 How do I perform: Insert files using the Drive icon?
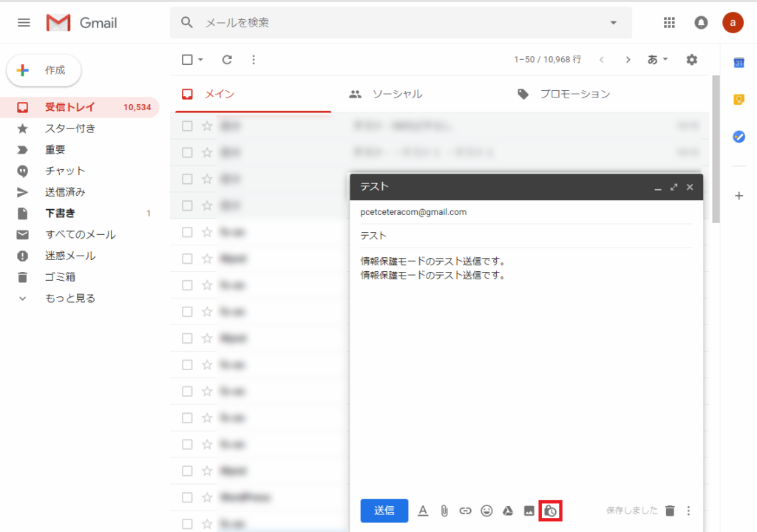click(508, 511)
